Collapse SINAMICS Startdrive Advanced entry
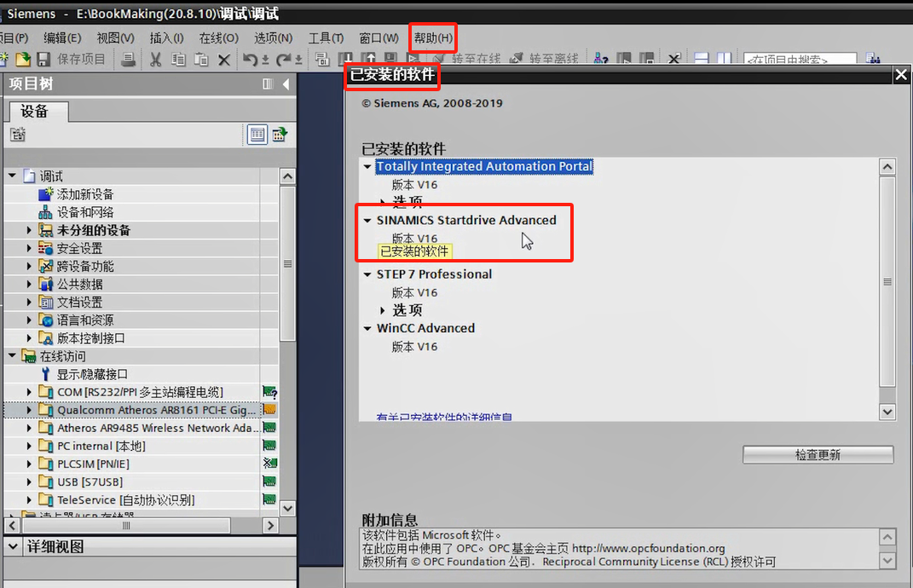The height and width of the screenshot is (588, 913). 367,221
